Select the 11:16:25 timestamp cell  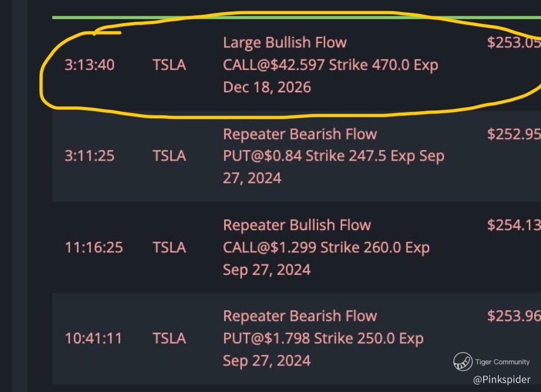pyautogui.click(x=94, y=248)
